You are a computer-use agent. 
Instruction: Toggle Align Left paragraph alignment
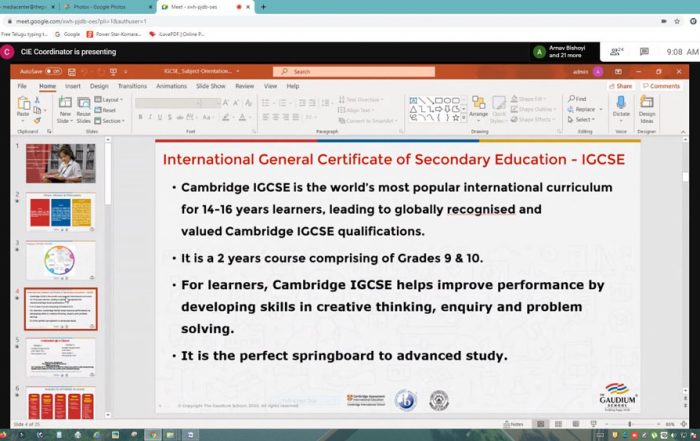266,117
